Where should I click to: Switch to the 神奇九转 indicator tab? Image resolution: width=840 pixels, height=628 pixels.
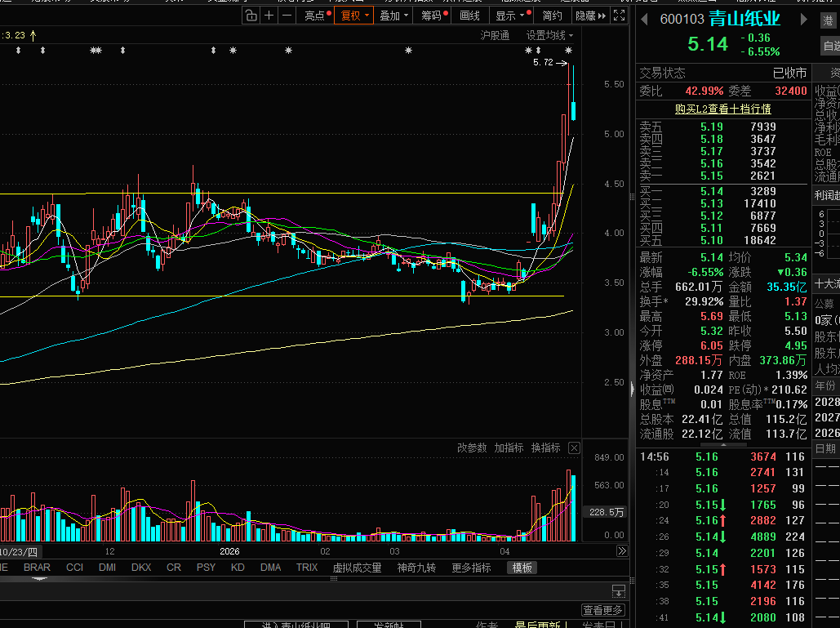click(416, 568)
